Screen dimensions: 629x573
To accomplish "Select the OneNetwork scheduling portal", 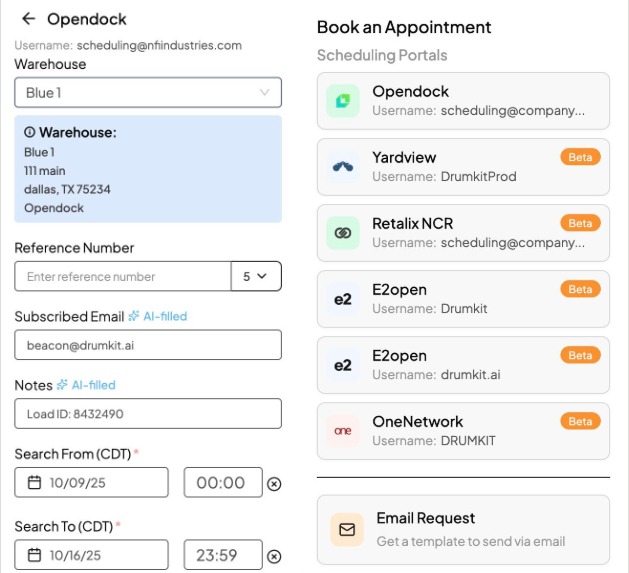I will click(x=463, y=431).
